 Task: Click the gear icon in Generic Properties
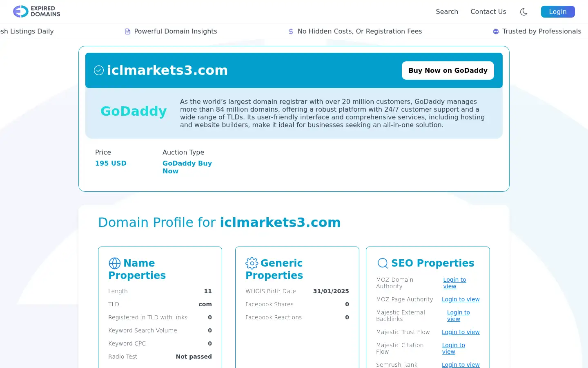tap(252, 263)
